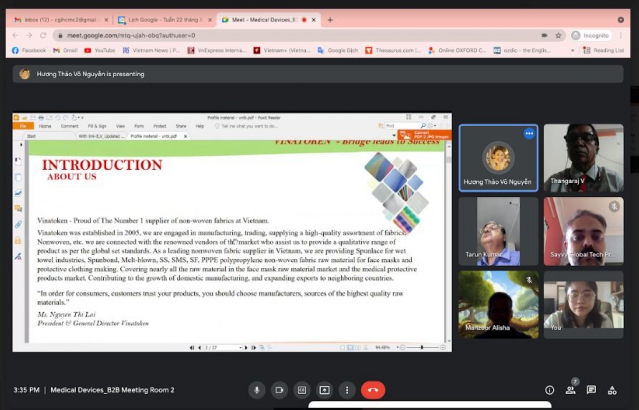Bookmark this page with the star
Screen dimensions: 639x410
click(558, 35)
